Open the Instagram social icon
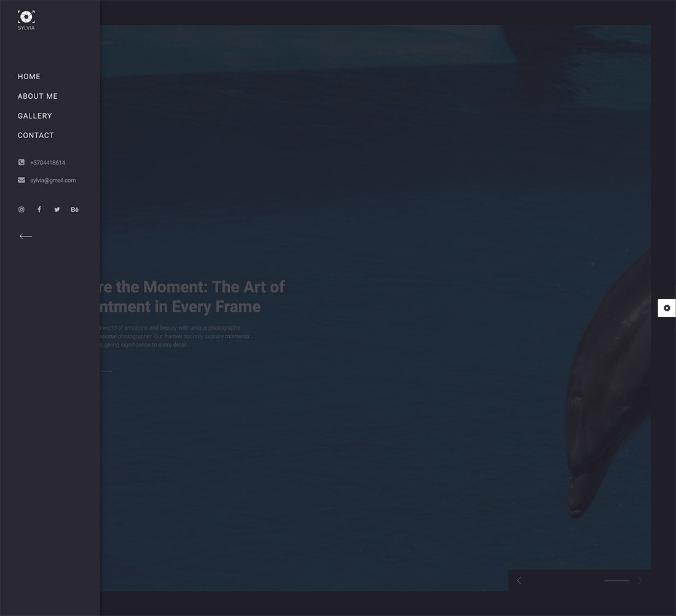The height and width of the screenshot is (616, 676). click(x=21, y=209)
